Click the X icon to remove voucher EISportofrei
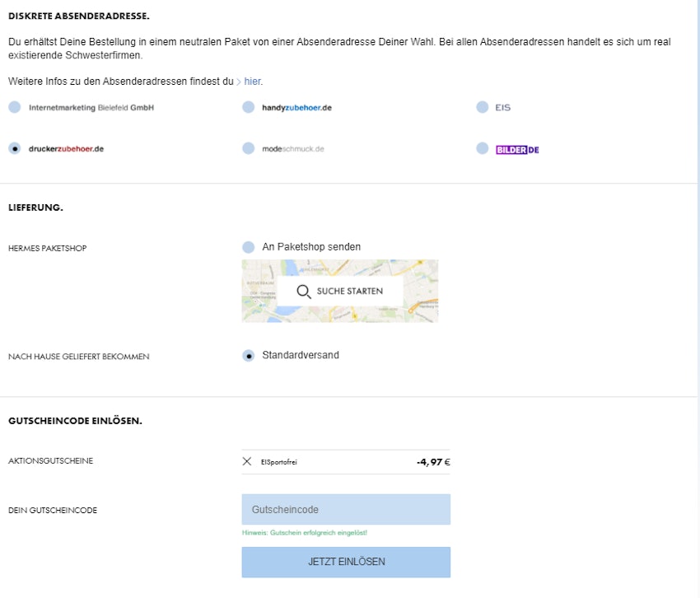 [x=245, y=461]
